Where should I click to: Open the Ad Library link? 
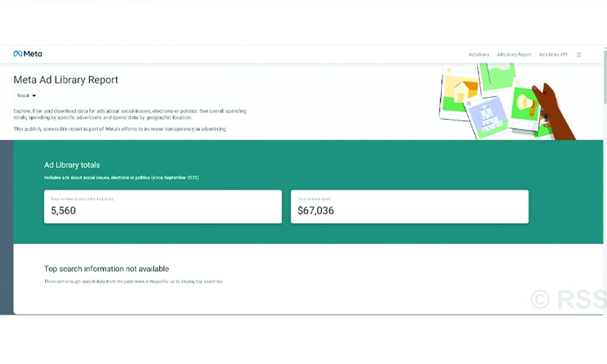[479, 54]
